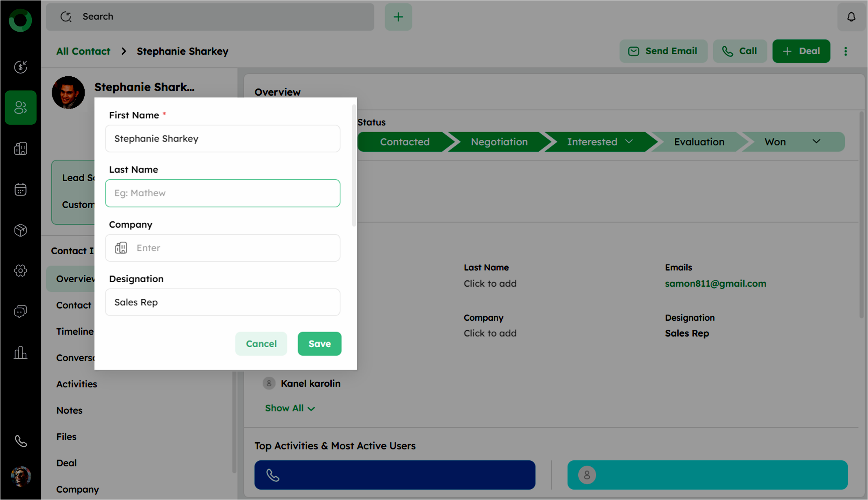Click the Cancel button

tap(261, 343)
